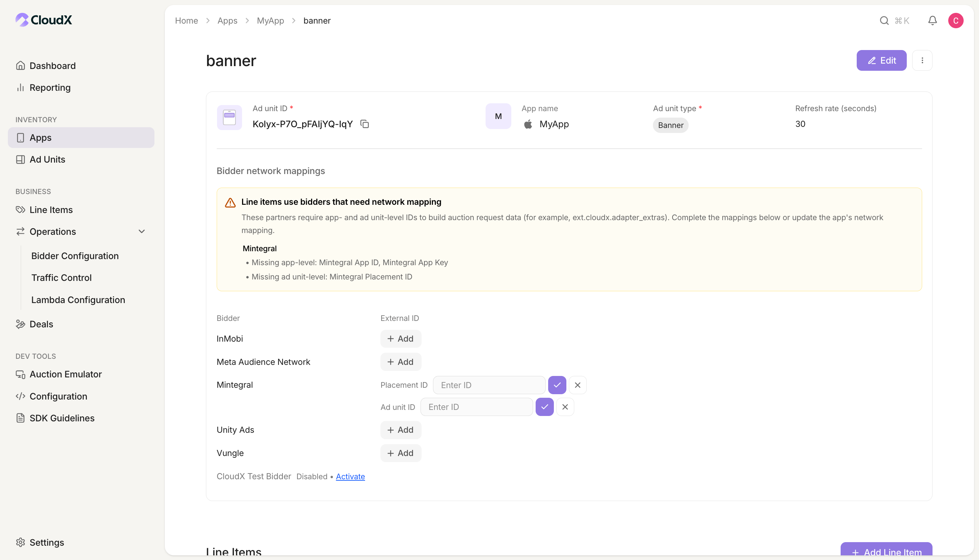
Task: Click the Banner ad unit type badge
Action: pyautogui.click(x=670, y=125)
